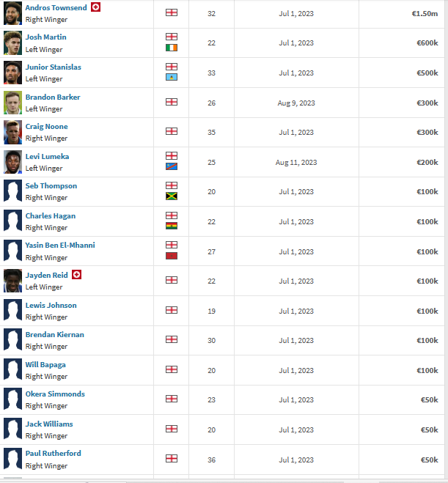Image resolution: width=448 pixels, height=483 pixels.
Task: Click Jack Williams' €50k market value
Action: coord(429,429)
